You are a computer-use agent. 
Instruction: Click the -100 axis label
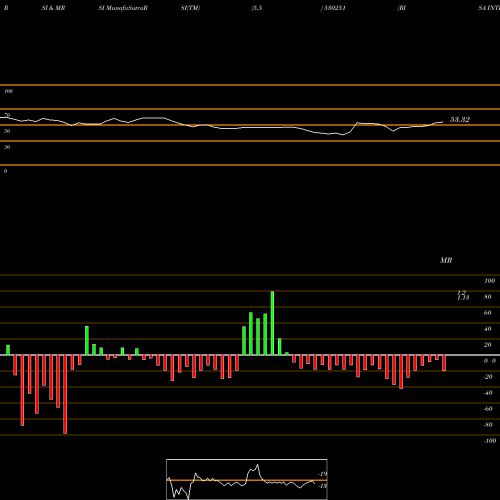490,441
